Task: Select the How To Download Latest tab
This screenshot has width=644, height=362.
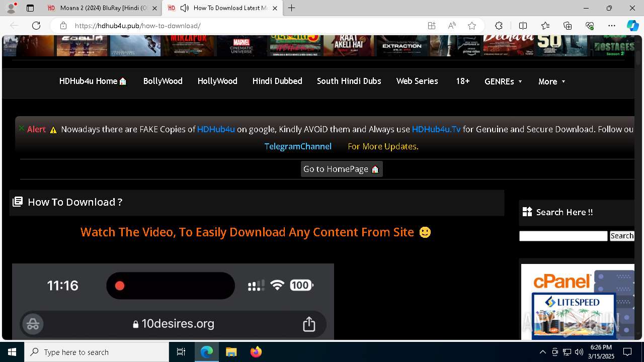Action: tap(222, 8)
